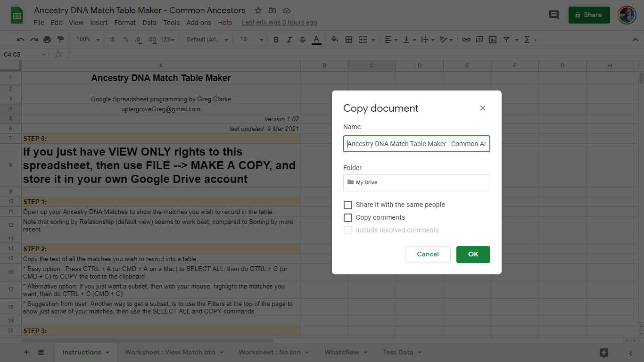Image resolution: width=644 pixels, height=362 pixels.
Task: Click the Create a filter icon
Action: (x=506, y=40)
